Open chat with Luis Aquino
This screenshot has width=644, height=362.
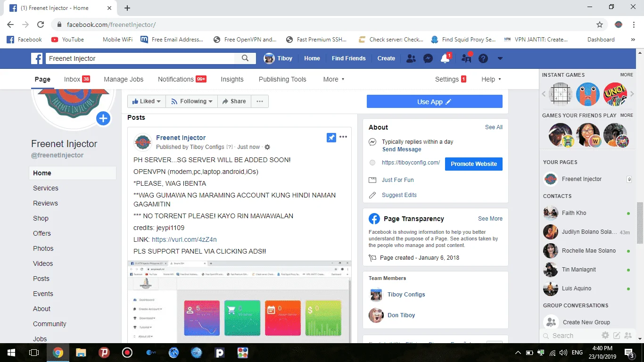click(587, 288)
